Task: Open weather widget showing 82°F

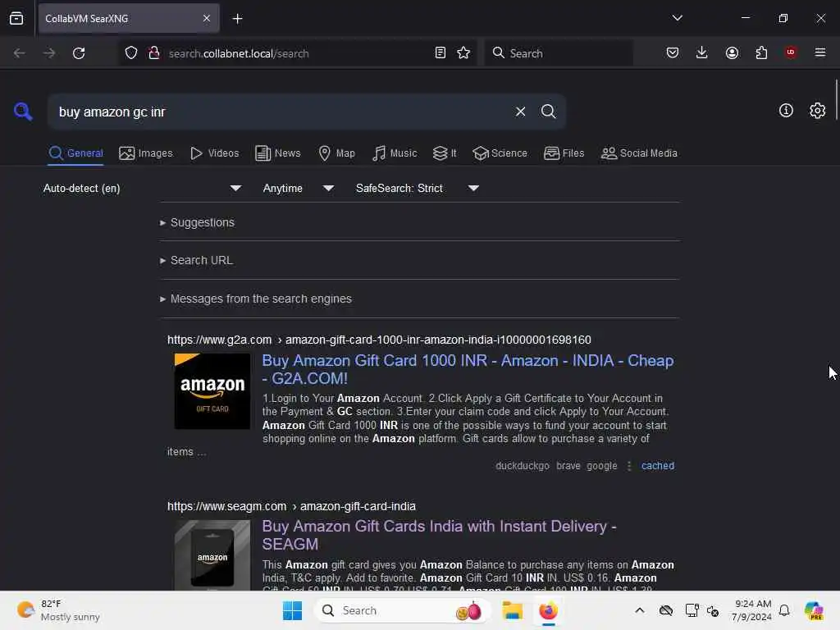Action: (59, 610)
